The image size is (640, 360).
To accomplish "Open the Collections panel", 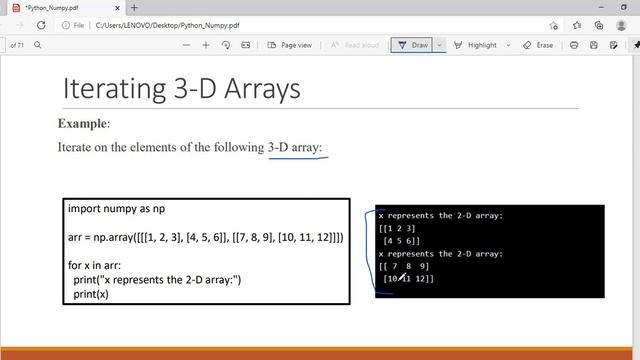I will coord(599,25).
